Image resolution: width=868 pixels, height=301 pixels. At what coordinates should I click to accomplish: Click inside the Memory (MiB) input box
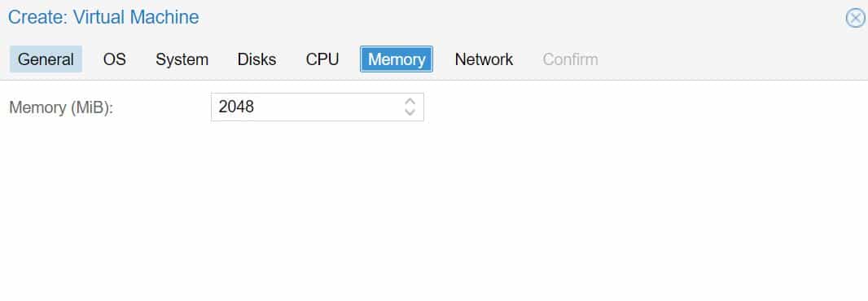(318, 107)
